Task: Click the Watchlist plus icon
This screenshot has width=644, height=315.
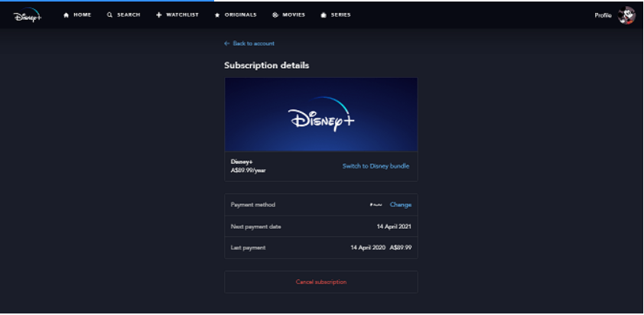Action: 159,15
